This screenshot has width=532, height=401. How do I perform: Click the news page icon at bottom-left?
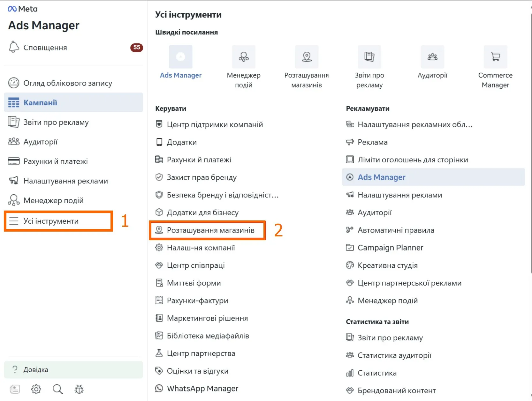click(15, 389)
